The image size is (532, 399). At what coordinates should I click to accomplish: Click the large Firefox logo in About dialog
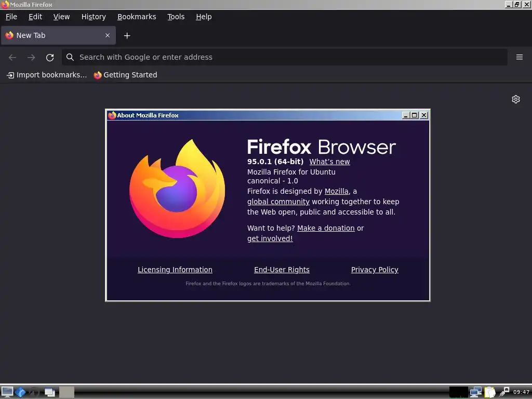[x=177, y=189]
